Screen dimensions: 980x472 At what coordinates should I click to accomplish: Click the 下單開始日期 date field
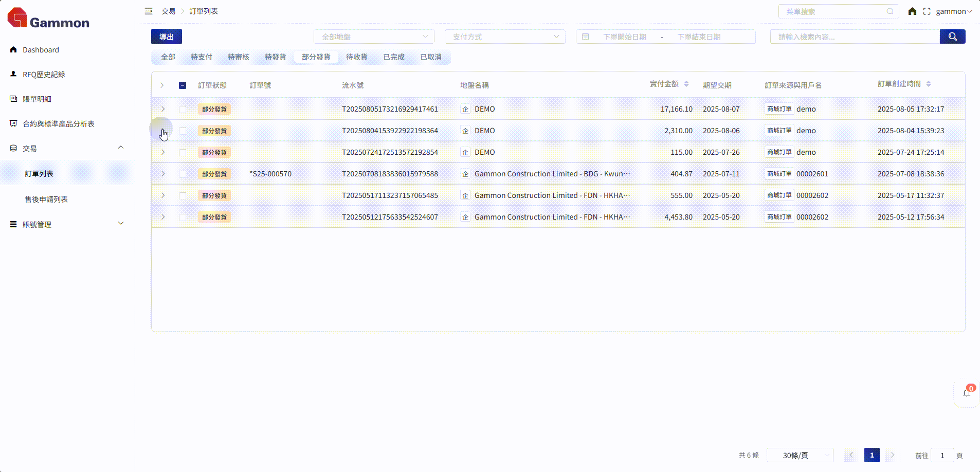[x=624, y=37]
